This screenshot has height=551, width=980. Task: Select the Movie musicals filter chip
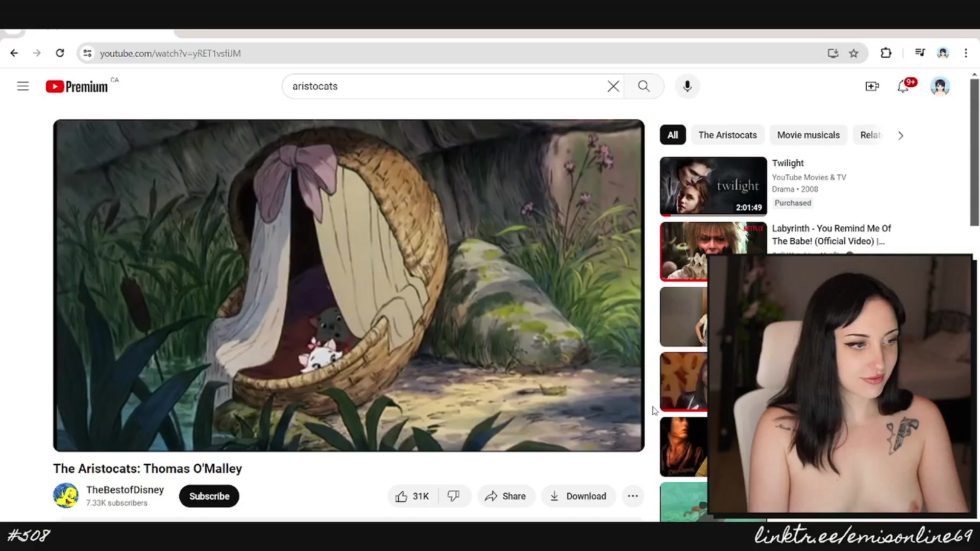808,135
